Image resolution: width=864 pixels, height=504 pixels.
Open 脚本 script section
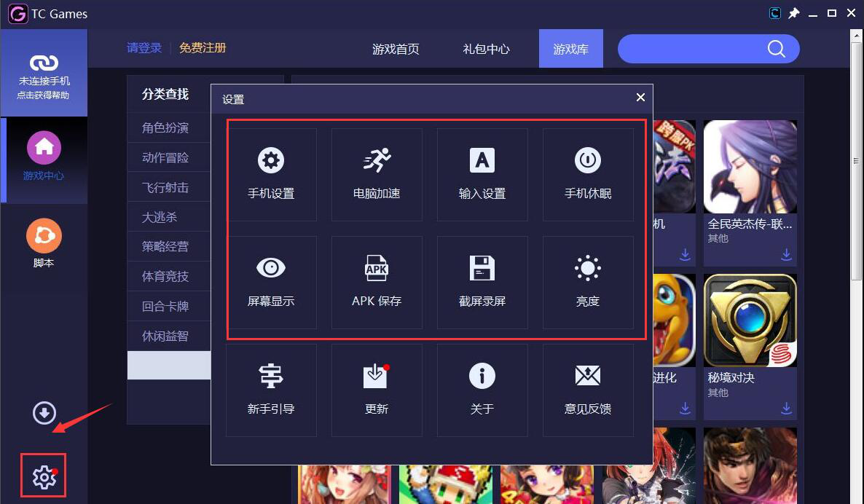pyautogui.click(x=44, y=243)
